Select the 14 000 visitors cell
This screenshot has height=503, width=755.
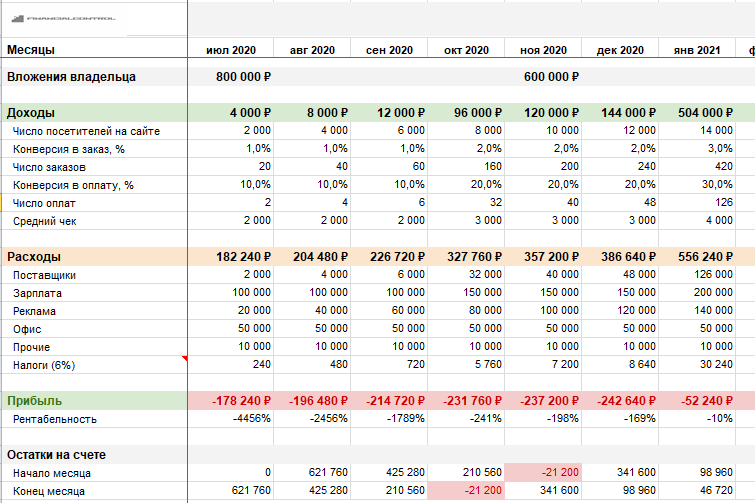697,130
